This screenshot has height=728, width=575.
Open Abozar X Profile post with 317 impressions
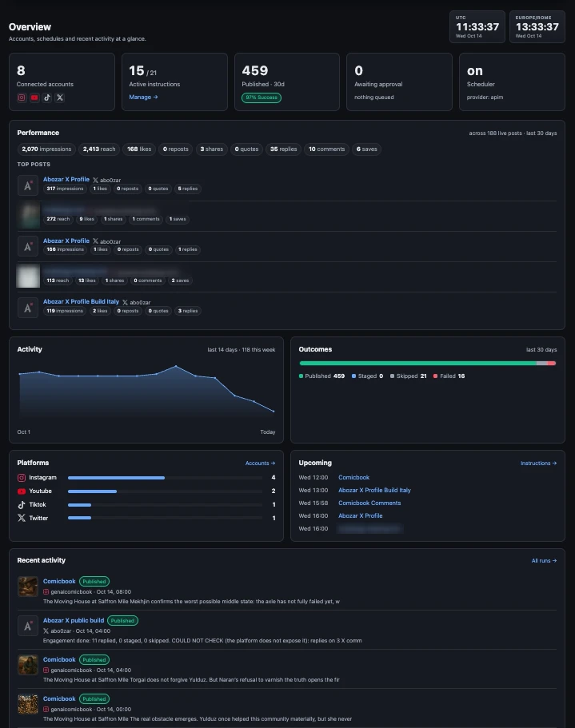(x=66, y=179)
